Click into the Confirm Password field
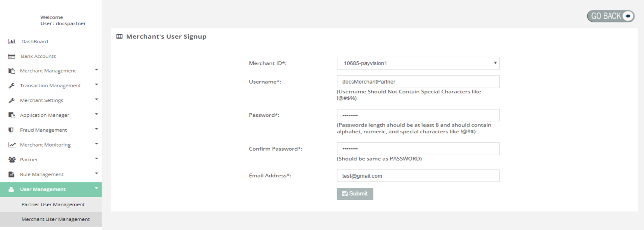Image resolution: width=644 pixels, height=230 pixels. (418, 149)
